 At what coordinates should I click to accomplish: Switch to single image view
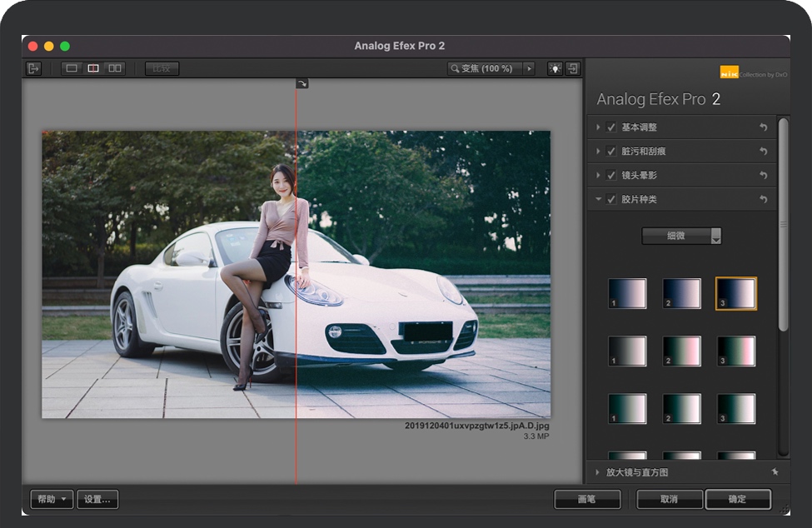72,68
